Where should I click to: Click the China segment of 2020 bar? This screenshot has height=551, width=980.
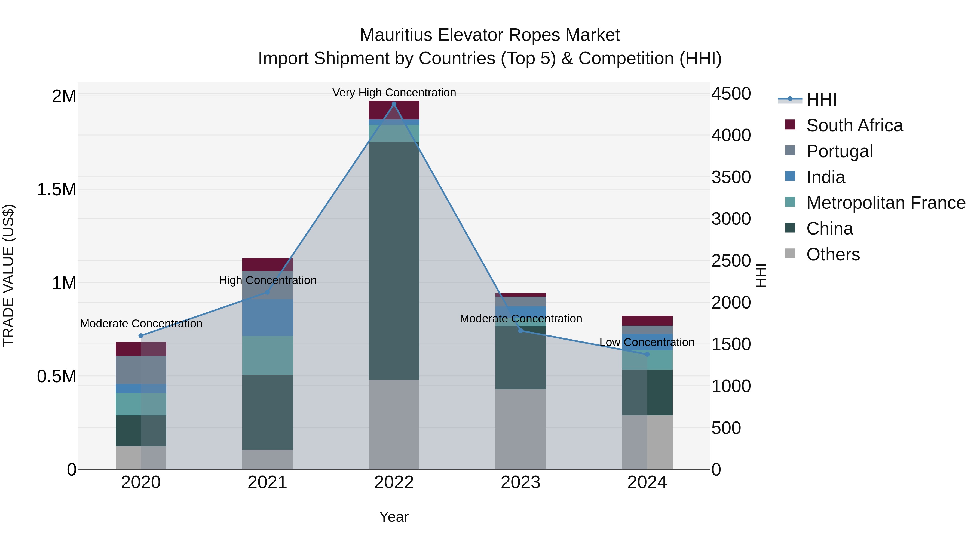(141, 431)
